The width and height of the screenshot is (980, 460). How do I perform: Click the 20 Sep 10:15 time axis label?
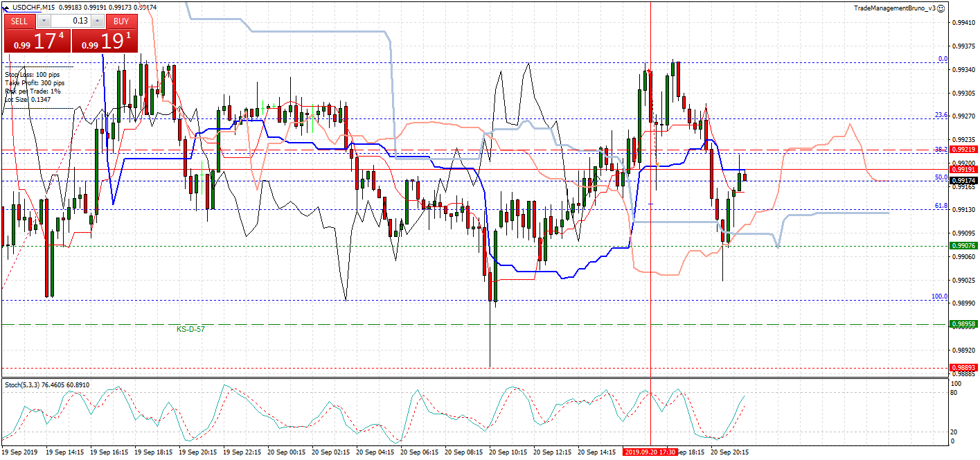[x=508, y=452]
